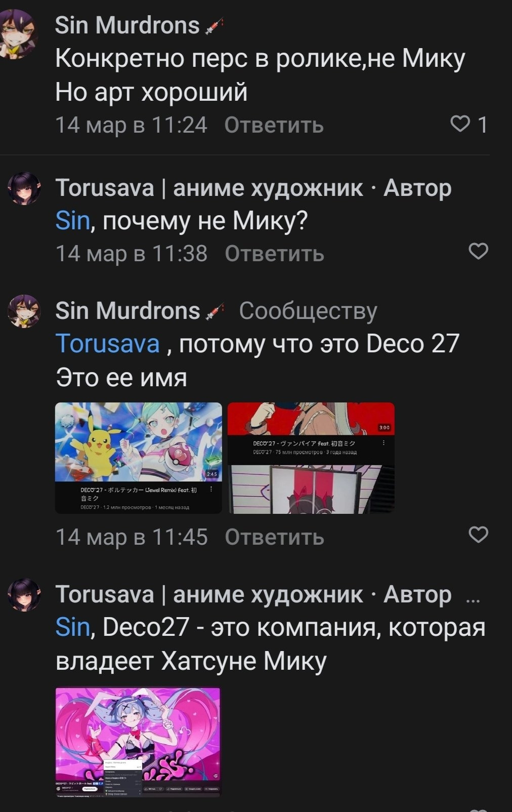Tap the "Sin" mention in the Deco27 reply

click(72, 627)
